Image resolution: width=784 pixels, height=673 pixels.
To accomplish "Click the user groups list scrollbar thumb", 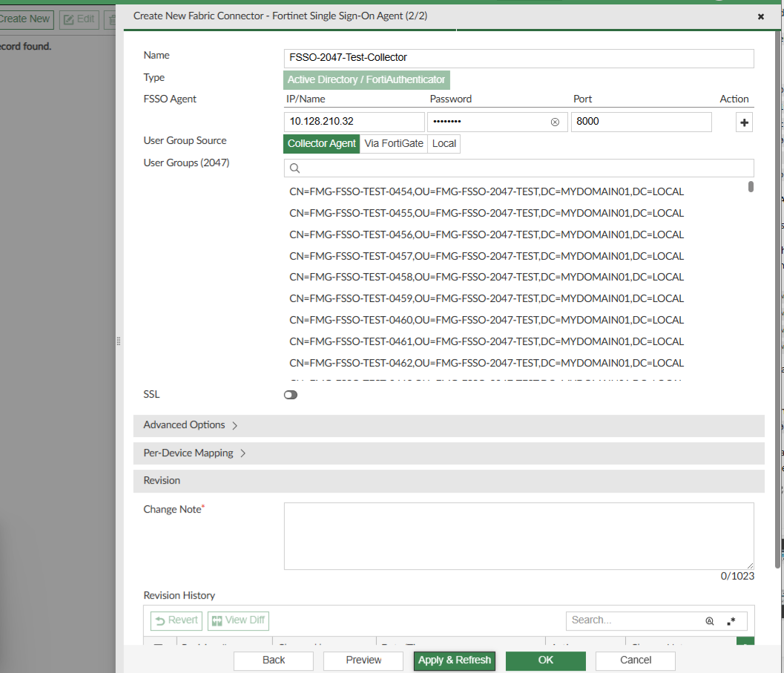I will point(751,187).
